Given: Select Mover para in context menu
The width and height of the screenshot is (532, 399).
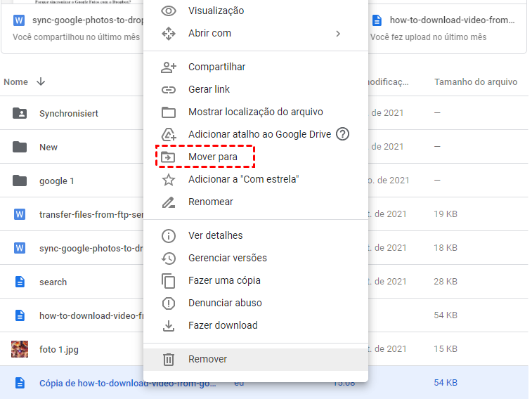Looking at the screenshot, I should [213, 157].
